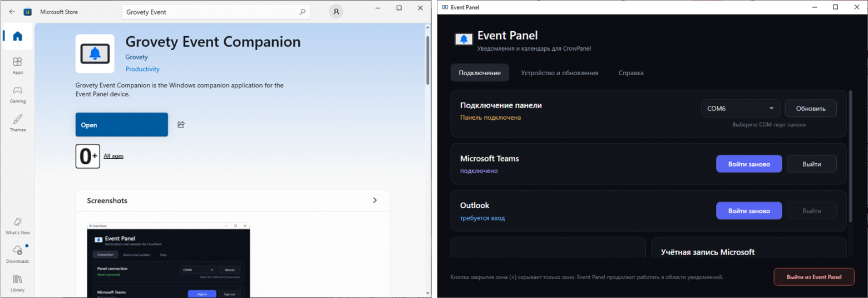Click the Store search input field
Image resolution: width=868 pixels, height=298 pixels.
pos(211,12)
